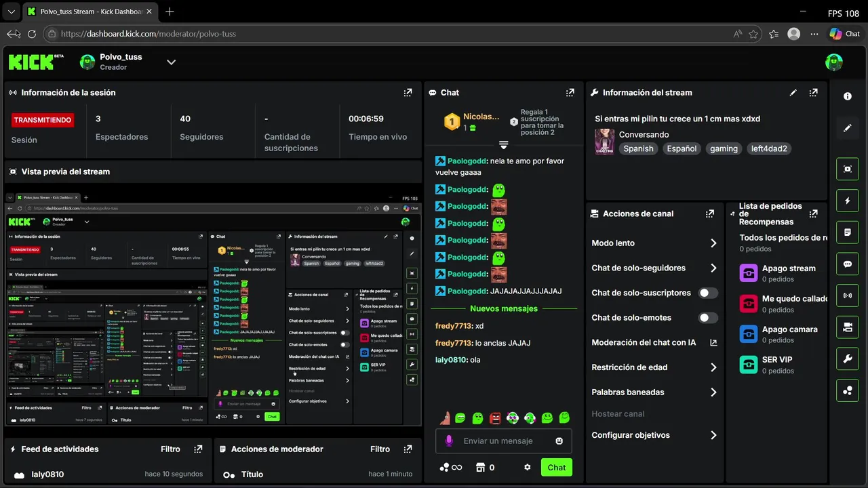Screen dimensions: 868x488
Task: Toggle the channel points sidebar icon
Action: pos(848,390)
